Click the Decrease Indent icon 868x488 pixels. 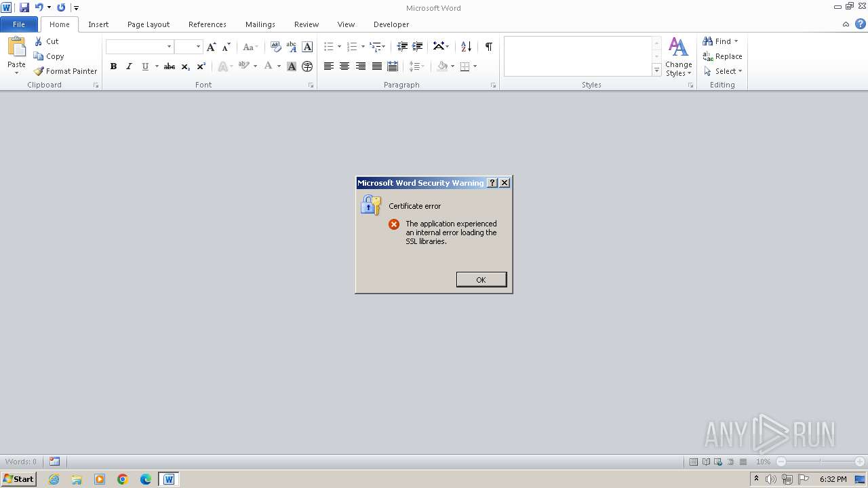[x=402, y=47]
